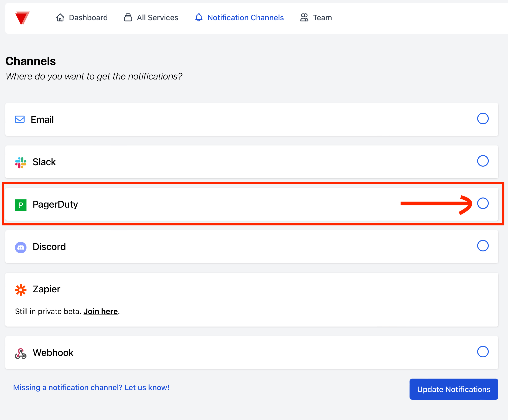Click the All Services stack icon
The width and height of the screenshot is (508, 420).
pyautogui.click(x=128, y=17)
